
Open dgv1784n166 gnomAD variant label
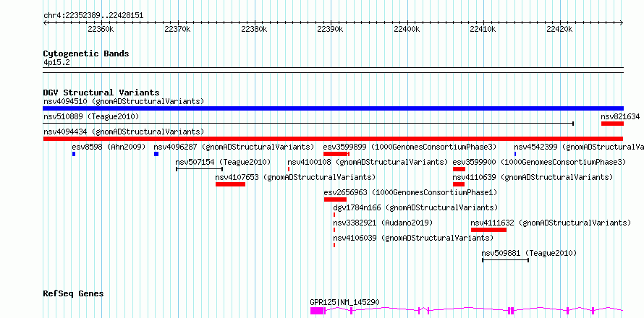click(x=415, y=207)
